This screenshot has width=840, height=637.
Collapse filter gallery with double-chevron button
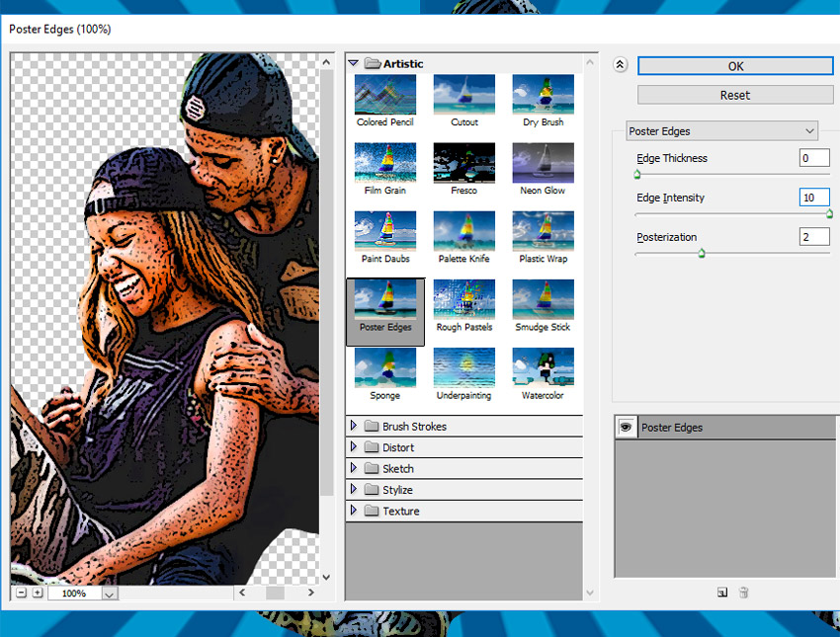pyautogui.click(x=620, y=65)
